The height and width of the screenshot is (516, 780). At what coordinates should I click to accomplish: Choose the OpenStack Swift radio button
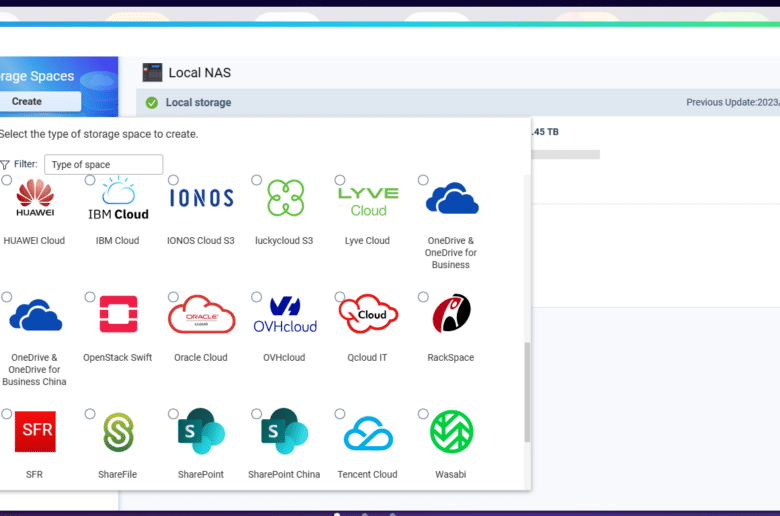point(90,297)
